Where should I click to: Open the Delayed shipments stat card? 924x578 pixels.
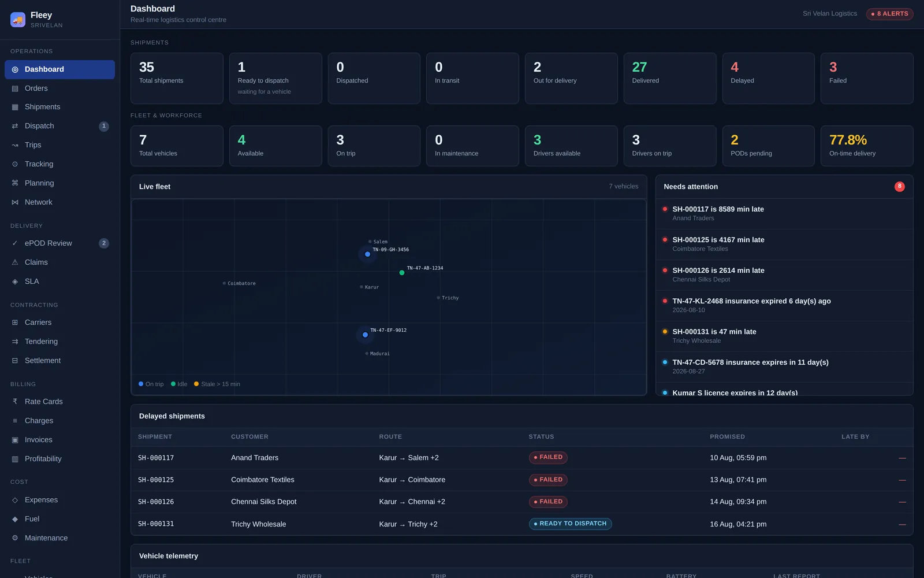click(x=768, y=79)
